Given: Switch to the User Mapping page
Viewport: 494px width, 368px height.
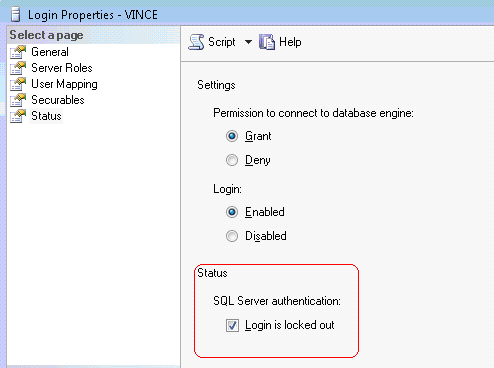Looking at the screenshot, I should coord(64,84).
